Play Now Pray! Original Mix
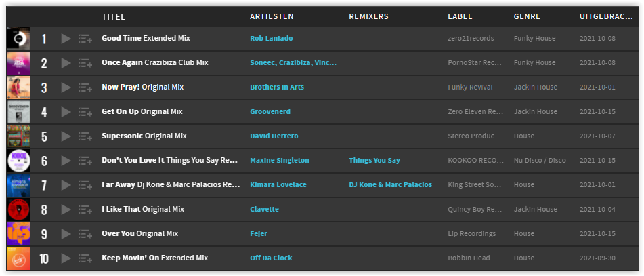 click(x=66, y=87)
